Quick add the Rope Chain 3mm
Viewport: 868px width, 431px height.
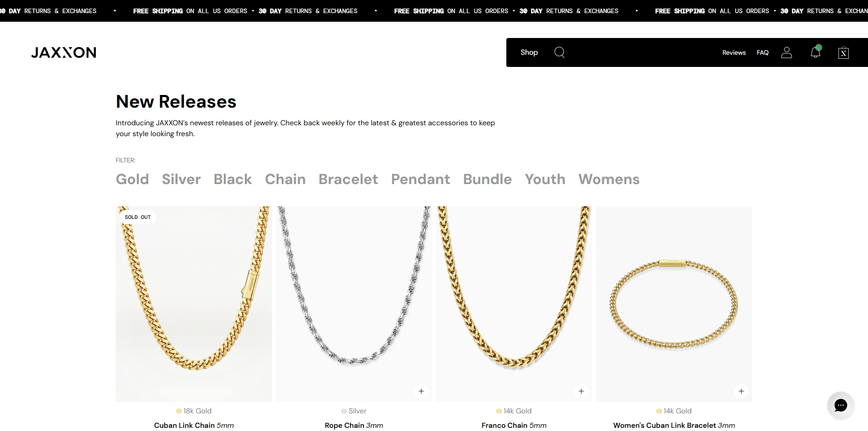[x=421, y=391]
